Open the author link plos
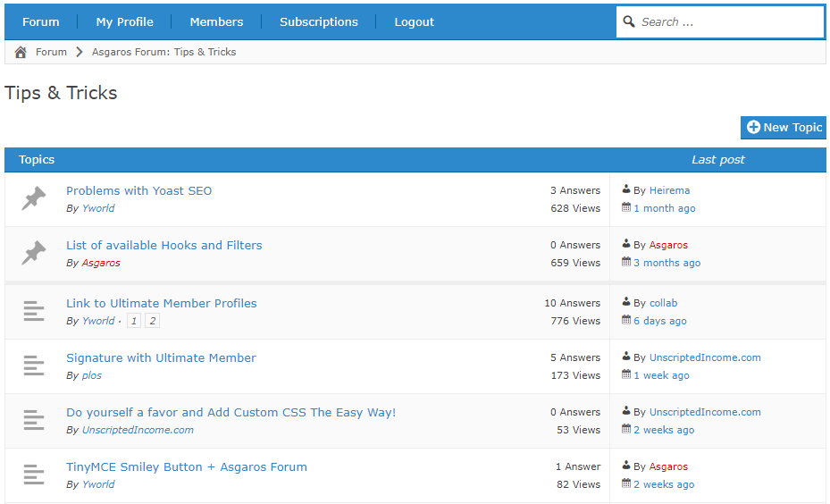 91,375
